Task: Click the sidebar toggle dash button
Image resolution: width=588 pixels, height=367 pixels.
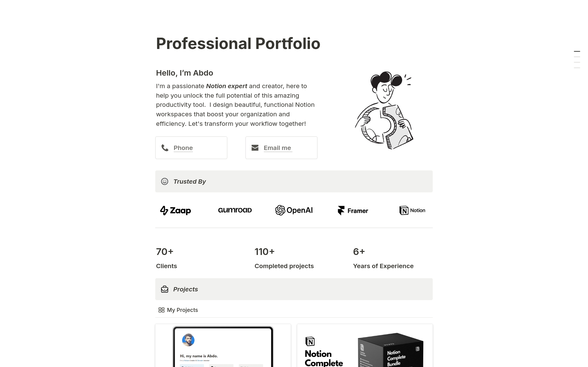Action: pos(577,51)
